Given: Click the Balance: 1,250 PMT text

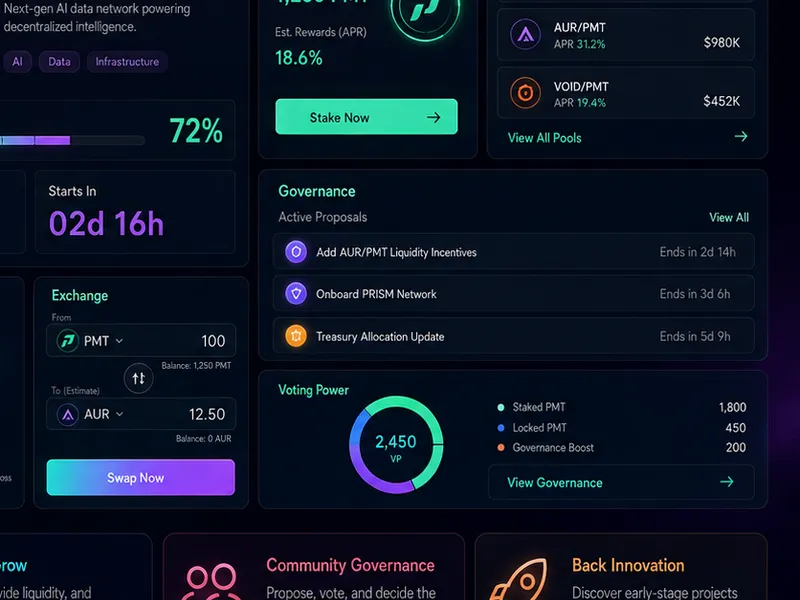Looking at the screenshot, I should (196, 365).
